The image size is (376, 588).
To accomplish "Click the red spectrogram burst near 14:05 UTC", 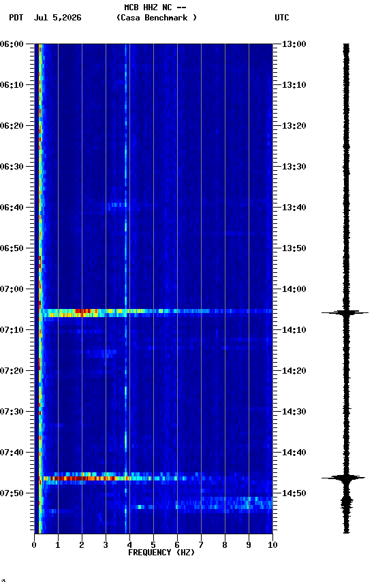I will pos(82,311).
